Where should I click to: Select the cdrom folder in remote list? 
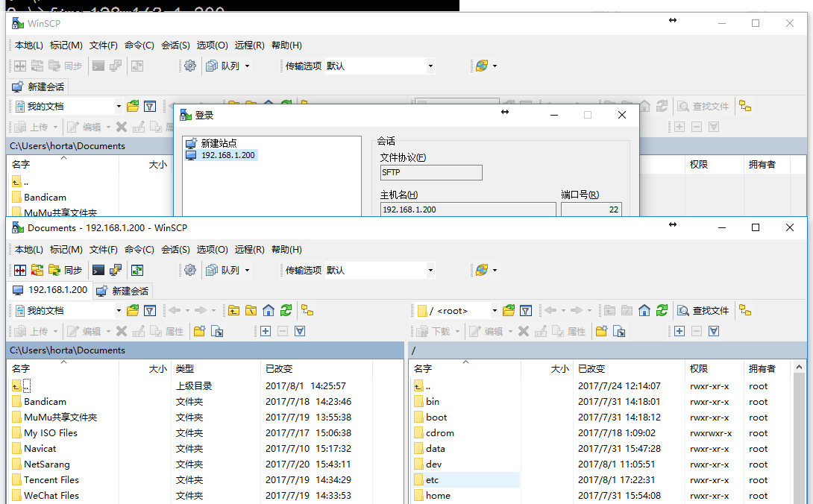point(439,433)
